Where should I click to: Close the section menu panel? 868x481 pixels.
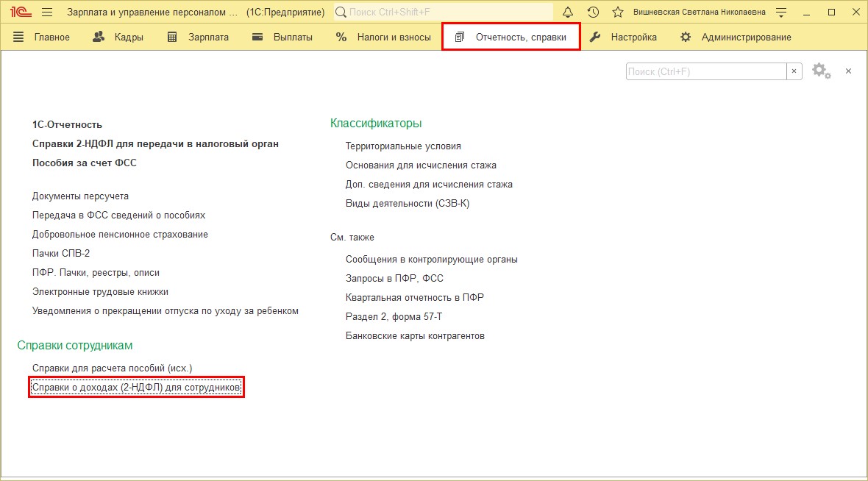click(x=848, y=71)
